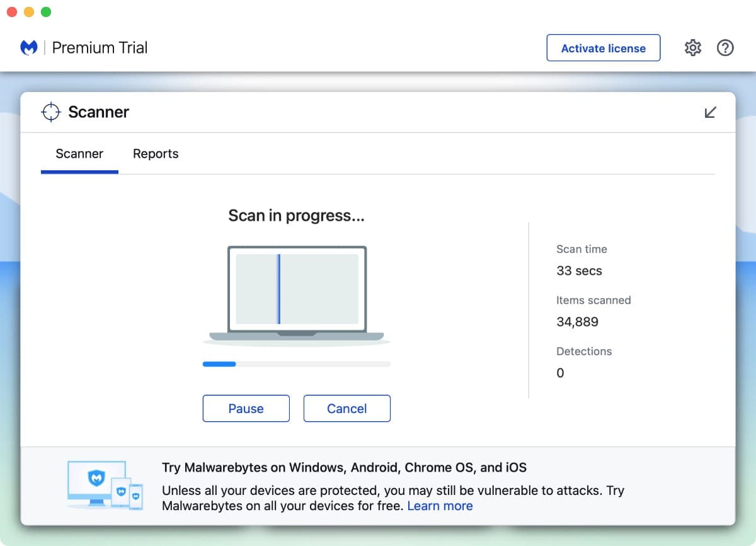Image resolution: width=756 pixels, height=546 pixels.
Task: Open settings via the gear icon
Action: (x=692, y=48)
